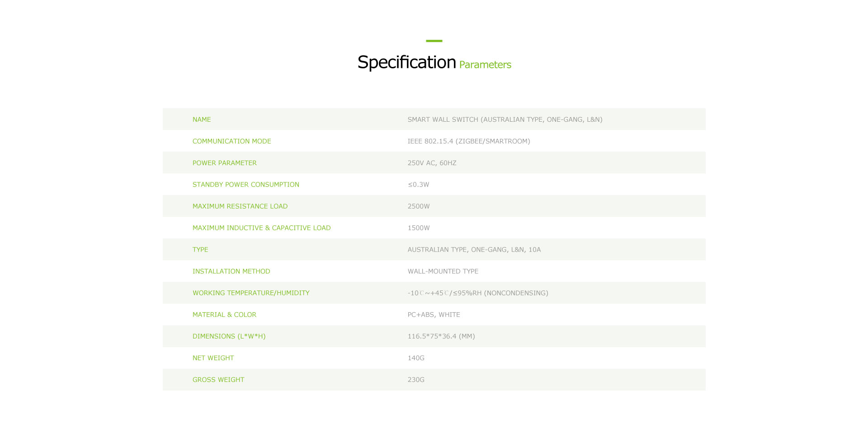868x443 pixels.
Task: Click the 1500W value
Action: [419, 228]
